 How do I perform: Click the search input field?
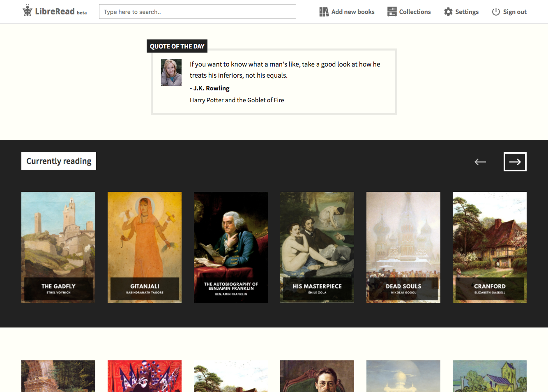pos(197,12)
